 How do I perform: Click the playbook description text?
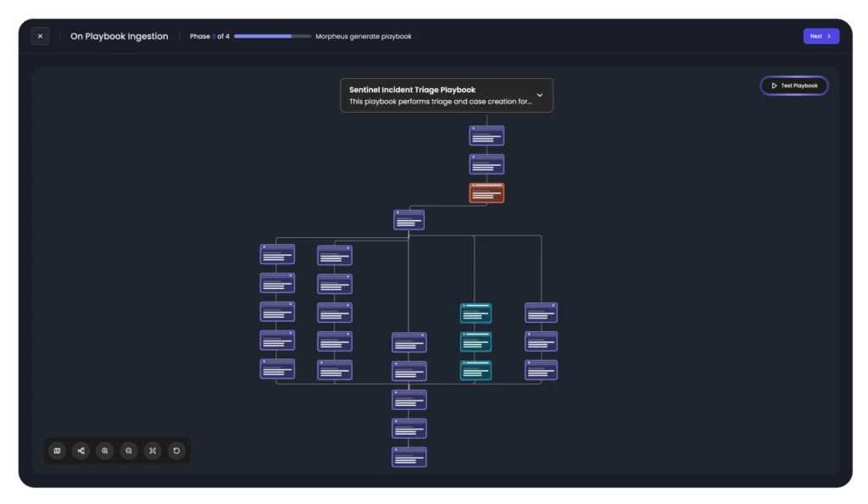[x=440, y=102]
